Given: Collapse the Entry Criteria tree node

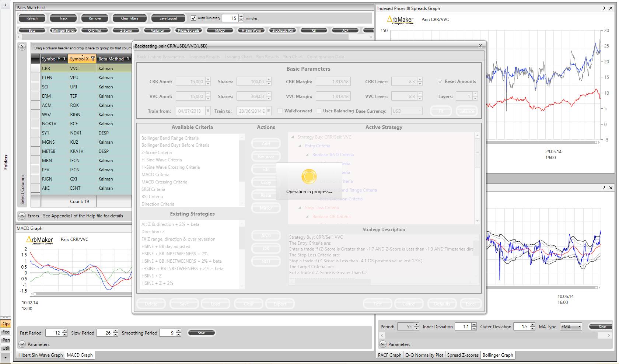Looking at the screenshot, I should pyautogui.click(x=300, y=146).
